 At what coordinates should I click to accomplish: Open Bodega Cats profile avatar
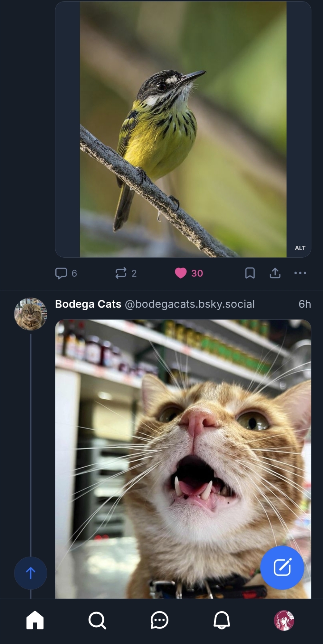[31, 314]
